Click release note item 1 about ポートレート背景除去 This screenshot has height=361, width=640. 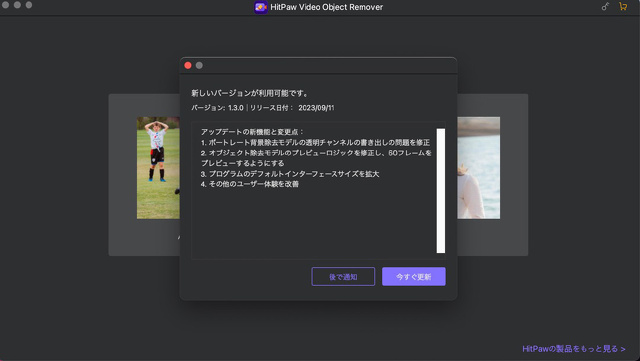pyautogui.click(x=315, y=143)
